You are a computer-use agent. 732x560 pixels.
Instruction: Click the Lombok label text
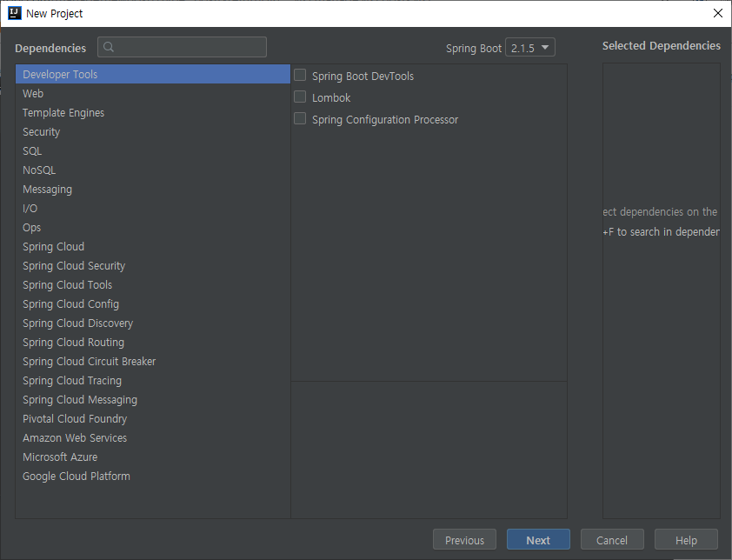331,97
